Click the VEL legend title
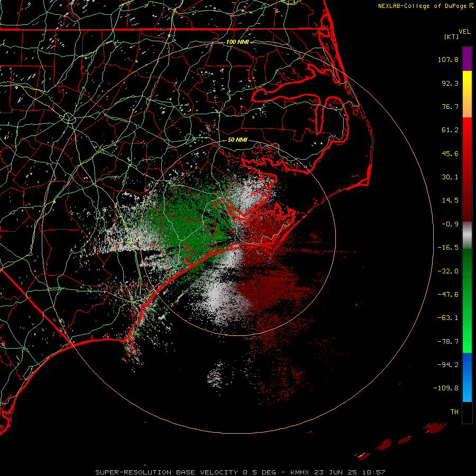476x476 pixels. pyautogui.click(x=464, y=31)
